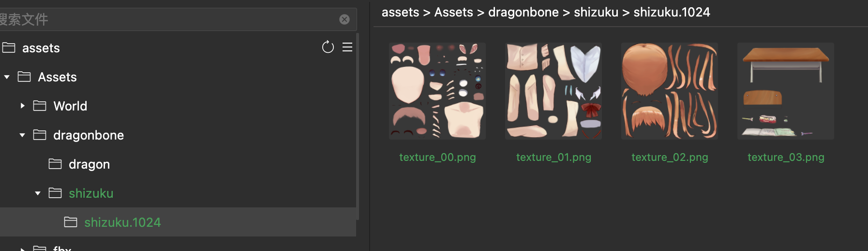Go to shizuku in the breadcrumb
The image size is (868, 251).
click(596, 12)
